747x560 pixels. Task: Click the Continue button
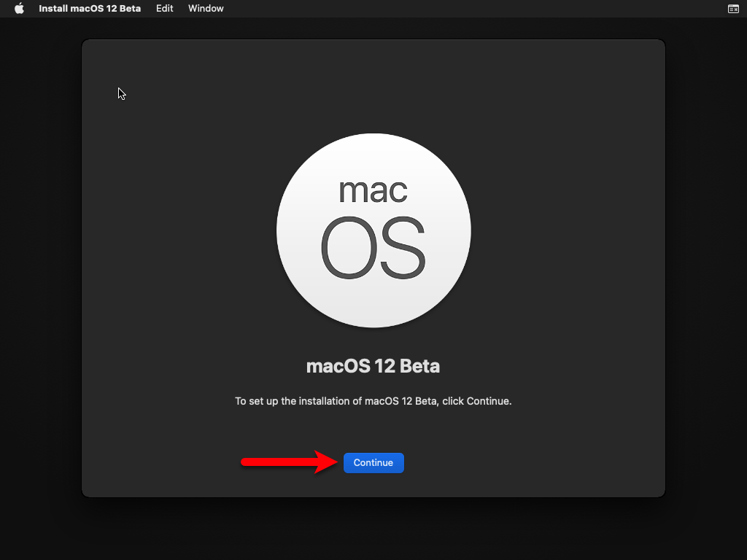click(x=373, y=463)
